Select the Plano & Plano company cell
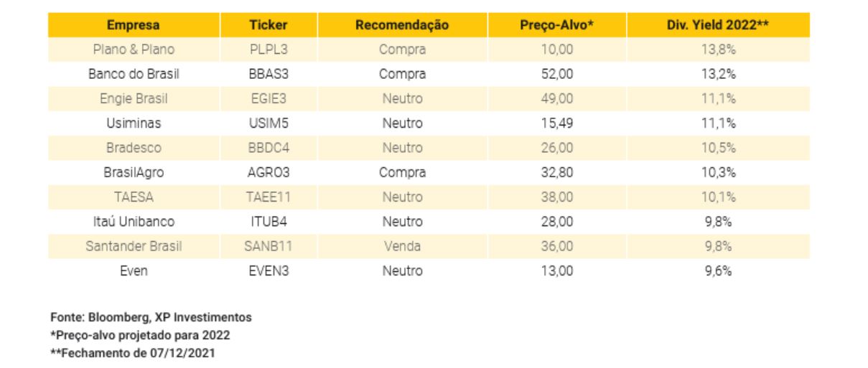This screenshot has height=368, width=868. (x=134, y=49)
